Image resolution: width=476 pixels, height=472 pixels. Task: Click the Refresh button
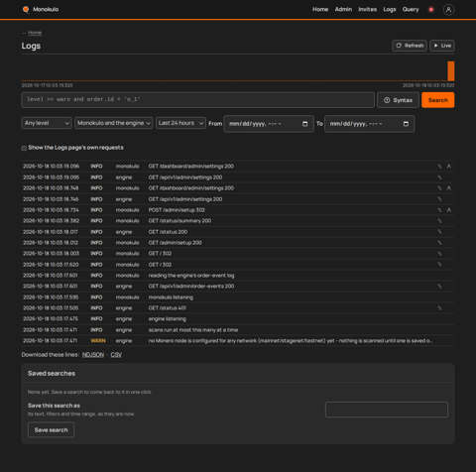(x=410, y=46)
